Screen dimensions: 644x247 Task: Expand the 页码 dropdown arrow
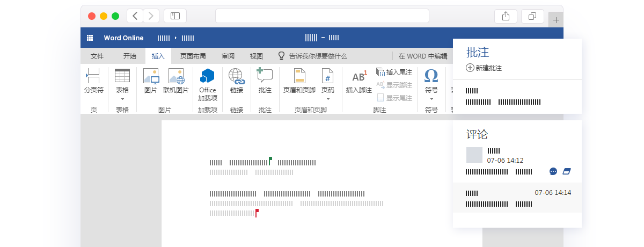point(327,99)
